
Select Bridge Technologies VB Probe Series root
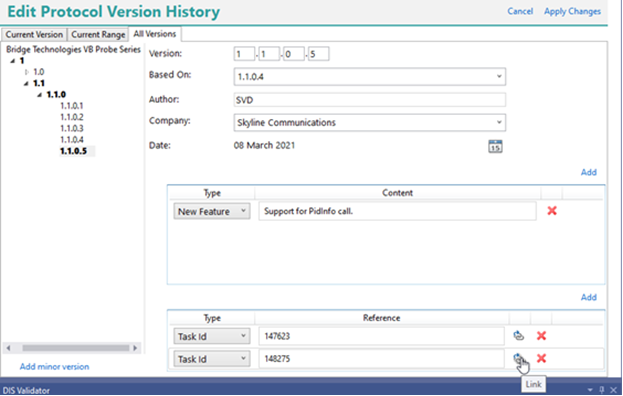tap(74, 49)
